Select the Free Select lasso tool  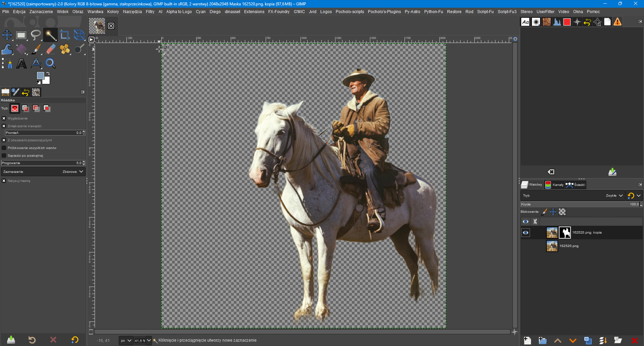(36, 35)
